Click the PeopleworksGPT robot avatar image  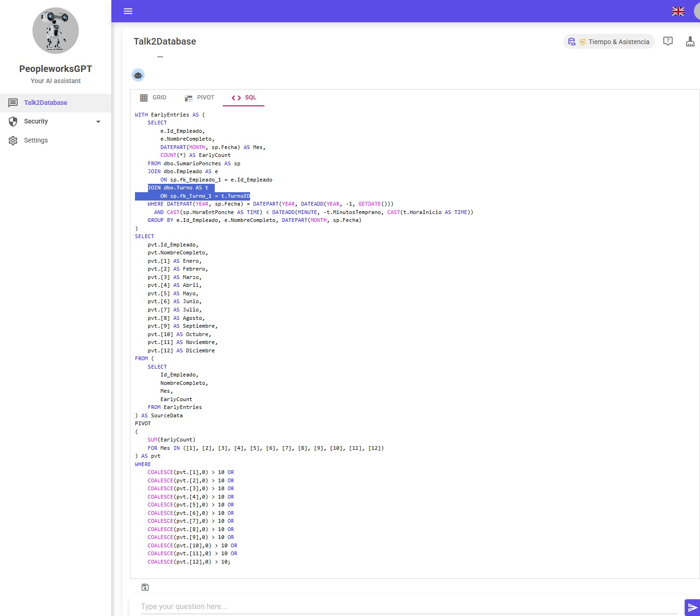pyautogui.click(x=56, y=31)
